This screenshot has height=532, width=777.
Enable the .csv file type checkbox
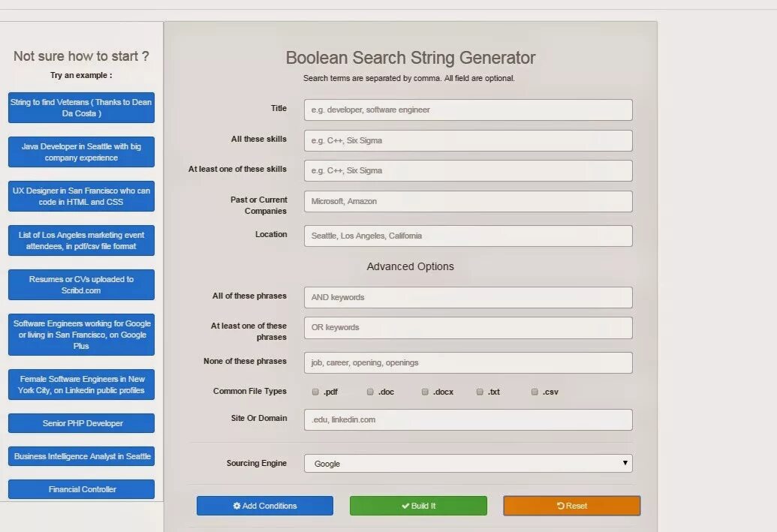point(535,391)
